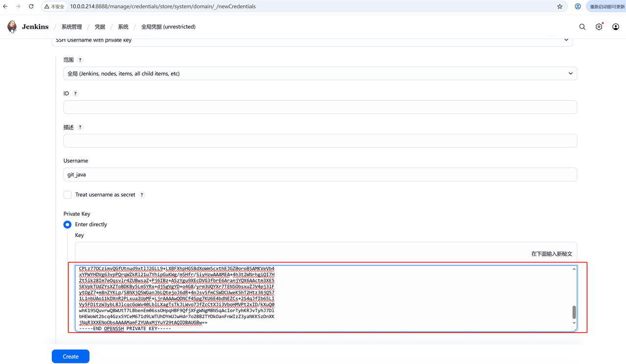Focus the Username input field
This screenshot has height=364, width=626.
[x=320, y=174]
